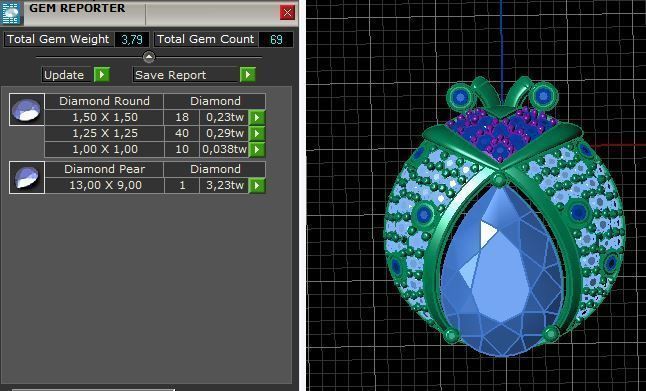Click the Gem Reporter title text
The image size is (646, 391).
point(77,8)
